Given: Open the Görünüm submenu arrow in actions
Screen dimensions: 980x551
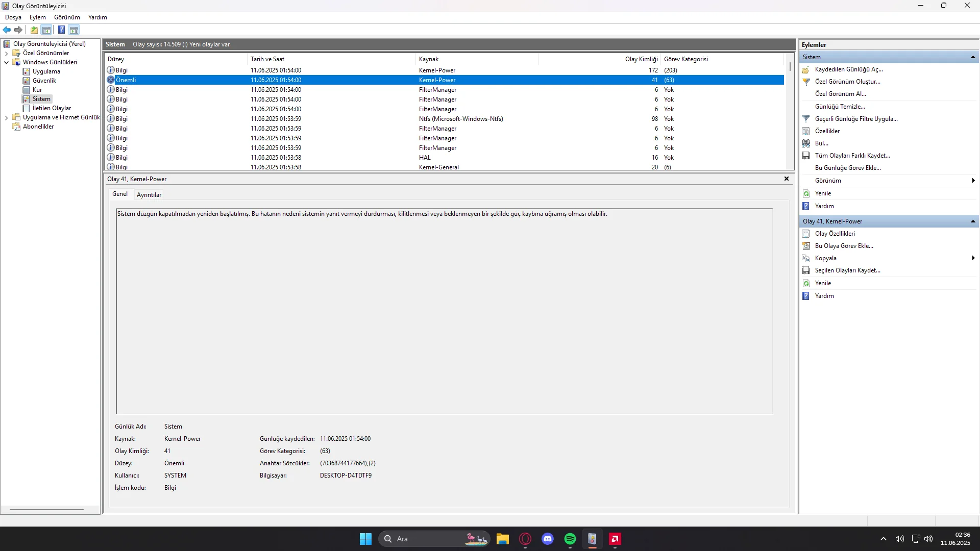Looking at the screenshot, I should [973, 181].
